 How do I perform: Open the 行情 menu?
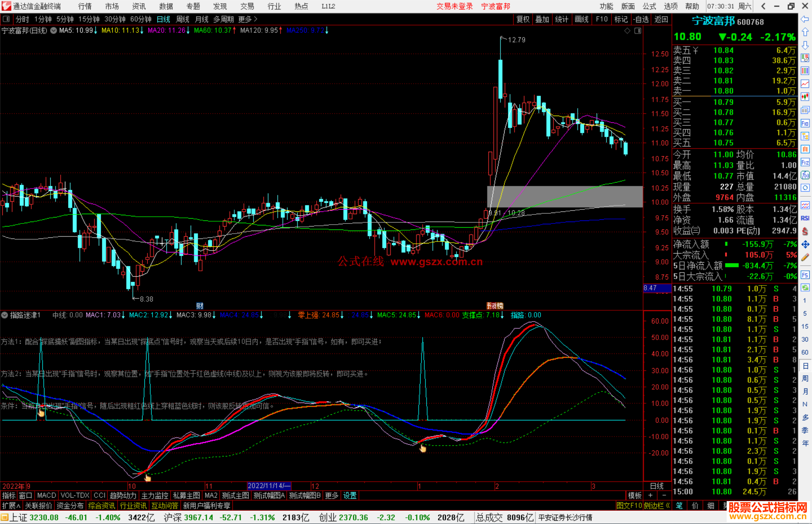click(x=85, y=6)
